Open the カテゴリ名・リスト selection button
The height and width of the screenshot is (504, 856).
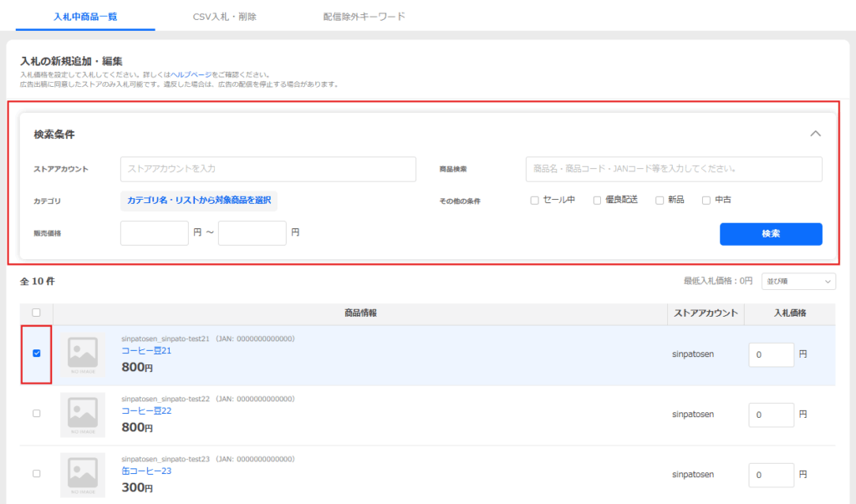(x=199, y=201)
